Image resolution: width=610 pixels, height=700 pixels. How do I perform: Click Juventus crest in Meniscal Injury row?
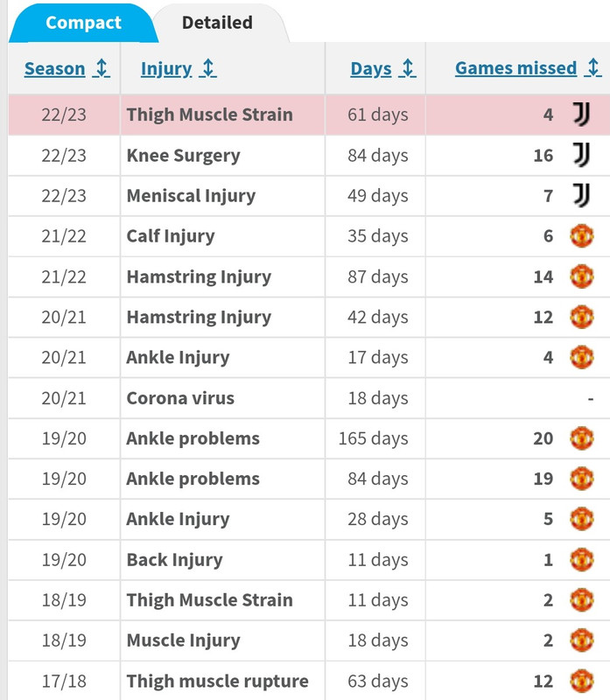pyautogui.click(x=581, y=195)
